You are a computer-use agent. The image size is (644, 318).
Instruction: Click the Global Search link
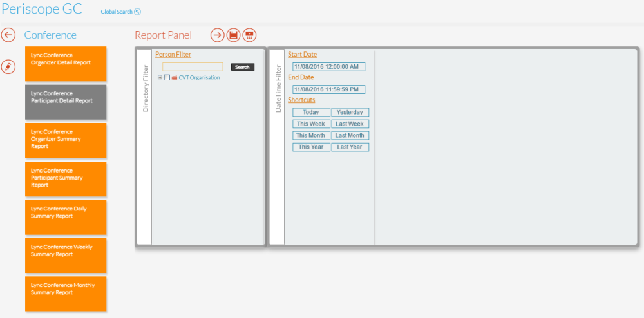(117, 12)
